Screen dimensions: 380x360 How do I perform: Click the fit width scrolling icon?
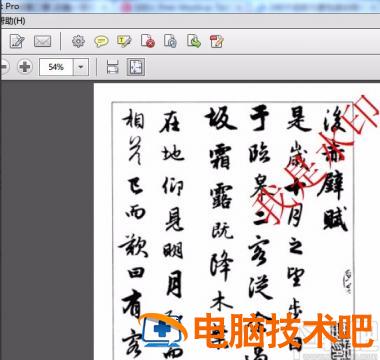pos(112,67)
